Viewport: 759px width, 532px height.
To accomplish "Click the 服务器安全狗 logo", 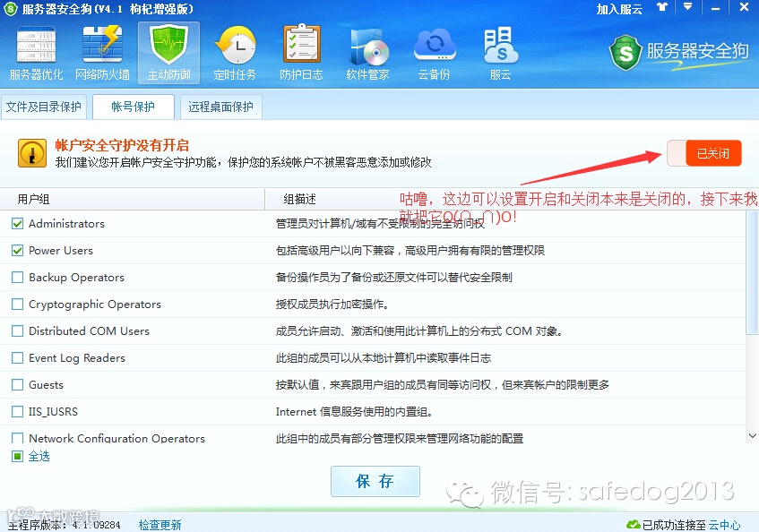I will click(678, 52).
